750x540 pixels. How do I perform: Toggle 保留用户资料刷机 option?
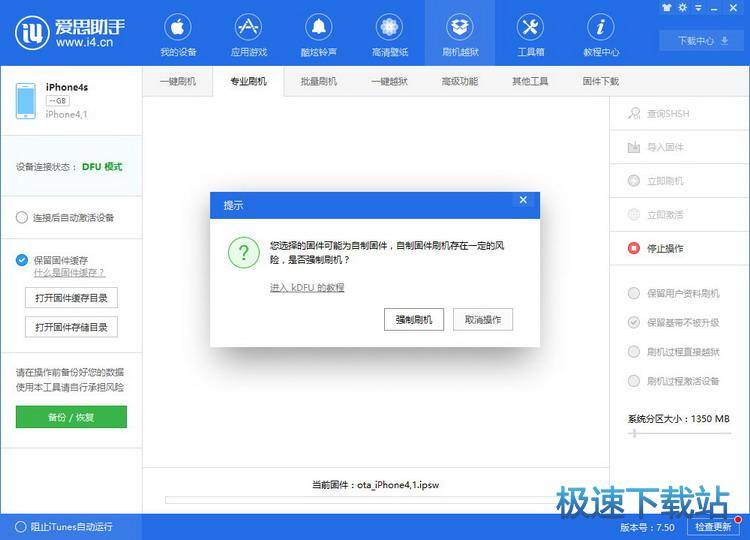pos(634,293)
